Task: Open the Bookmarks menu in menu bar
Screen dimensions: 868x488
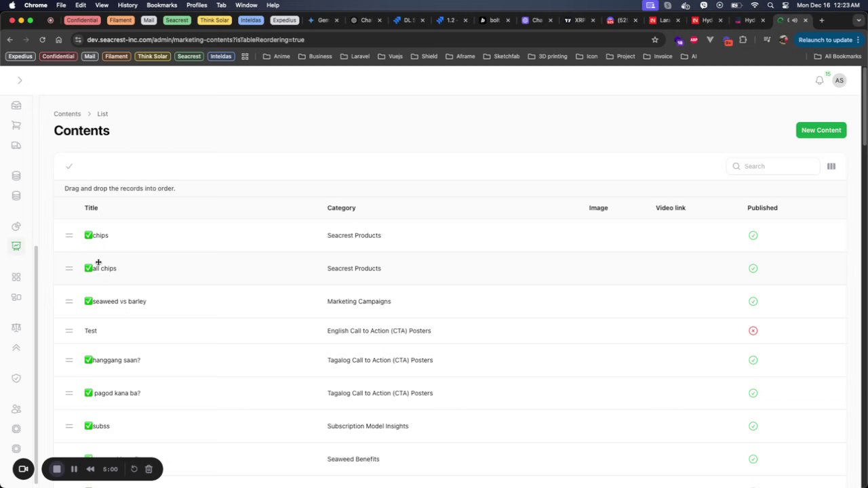Action: 161,5
